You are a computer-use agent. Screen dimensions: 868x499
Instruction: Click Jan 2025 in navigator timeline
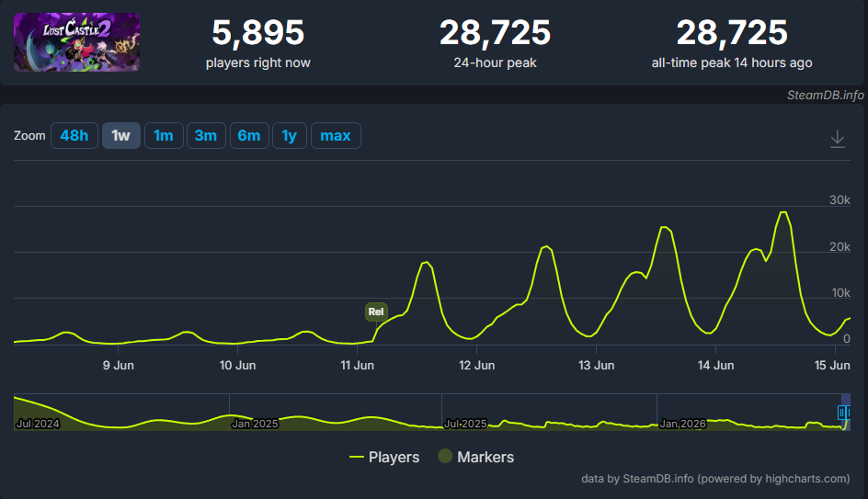[255, 424]
